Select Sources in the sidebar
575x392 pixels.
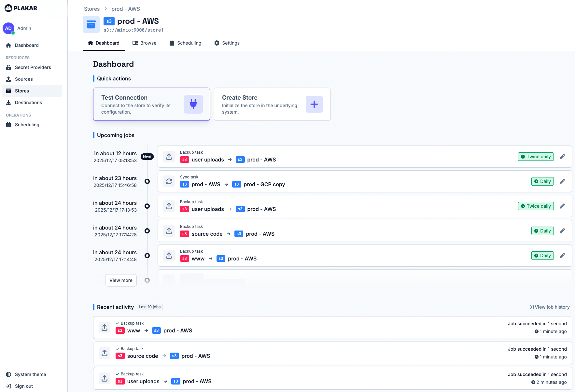tap(24, 79)
